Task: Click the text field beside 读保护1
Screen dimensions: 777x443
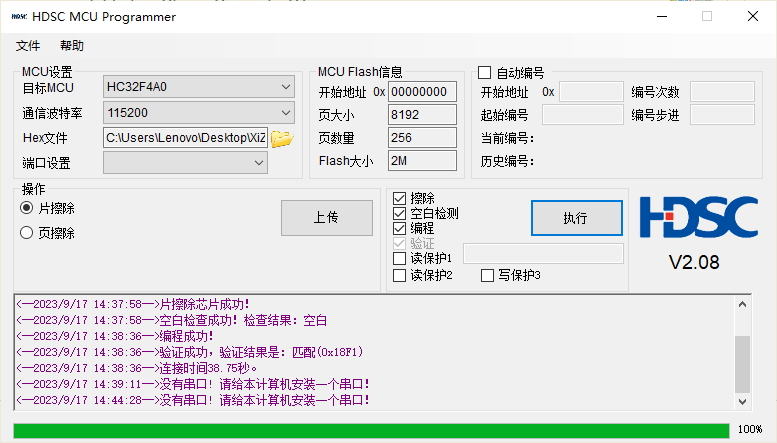Action: [543, 254]
